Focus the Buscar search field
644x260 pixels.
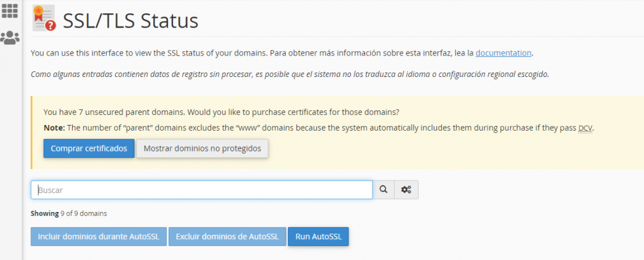[x=201, y=190]
